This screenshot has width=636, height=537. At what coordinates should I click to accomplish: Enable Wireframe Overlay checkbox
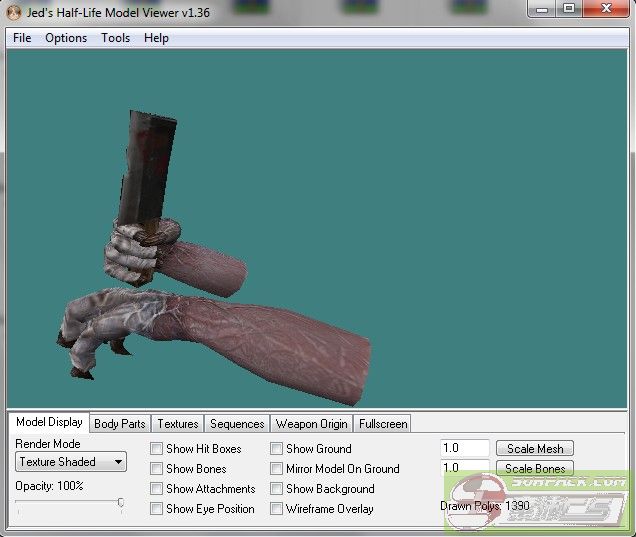(x=277, y=509)
